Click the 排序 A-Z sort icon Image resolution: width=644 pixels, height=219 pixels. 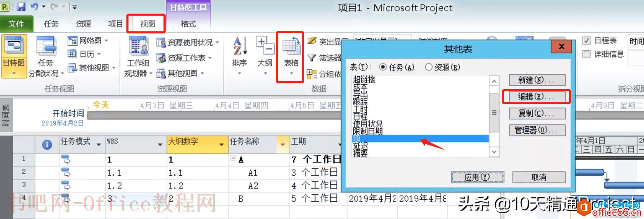pos(240,46)
